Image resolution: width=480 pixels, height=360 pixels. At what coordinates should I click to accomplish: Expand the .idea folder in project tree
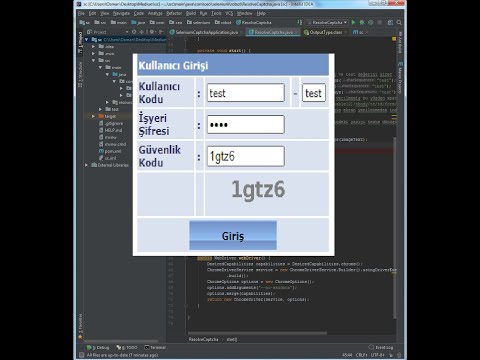click(x=94, y=46)
